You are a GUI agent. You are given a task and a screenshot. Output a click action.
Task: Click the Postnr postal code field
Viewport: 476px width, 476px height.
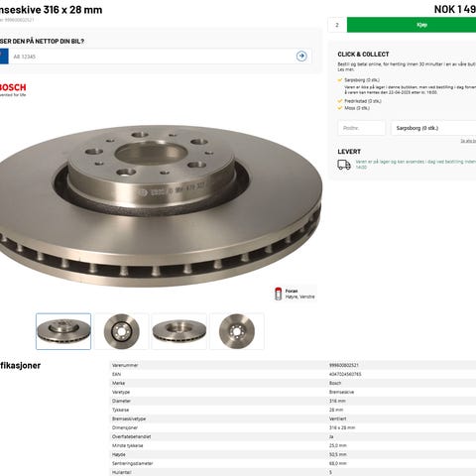(362, 128)
